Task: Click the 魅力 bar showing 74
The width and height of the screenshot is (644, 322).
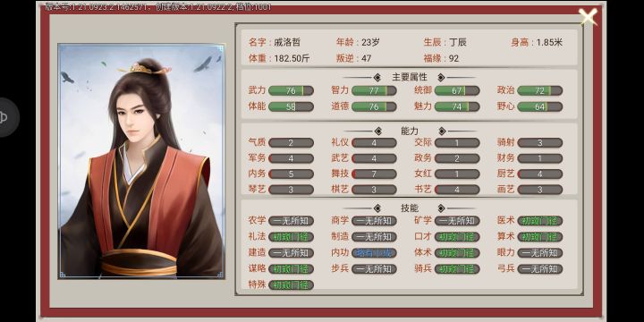Action: pos(457,106)
